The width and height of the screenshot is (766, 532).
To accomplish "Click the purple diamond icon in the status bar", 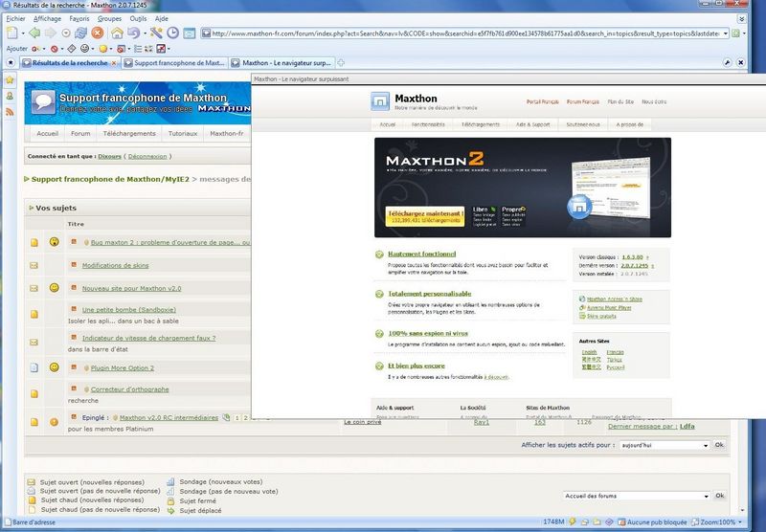I will click(x=609, y=522).
